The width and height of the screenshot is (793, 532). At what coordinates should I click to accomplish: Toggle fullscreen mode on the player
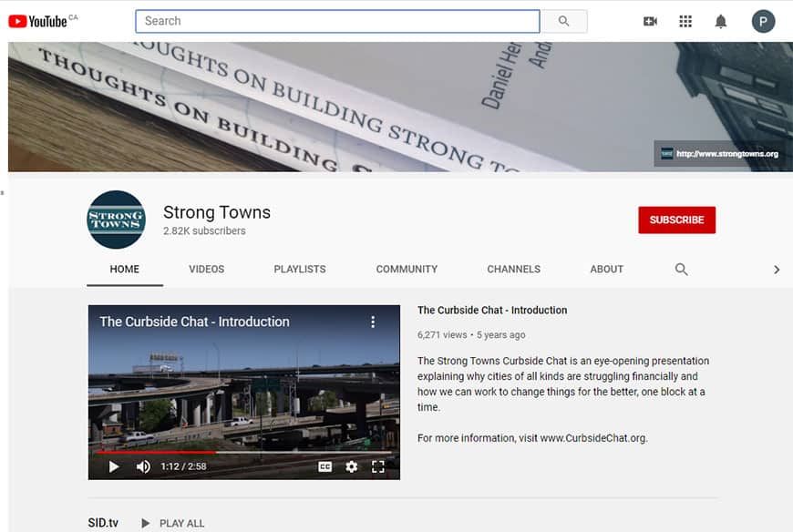(x=378, y=466)
